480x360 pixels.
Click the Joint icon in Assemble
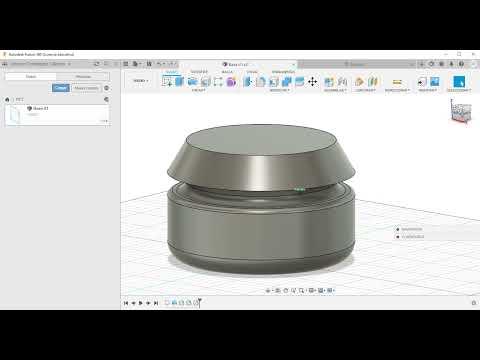point(342,81)
